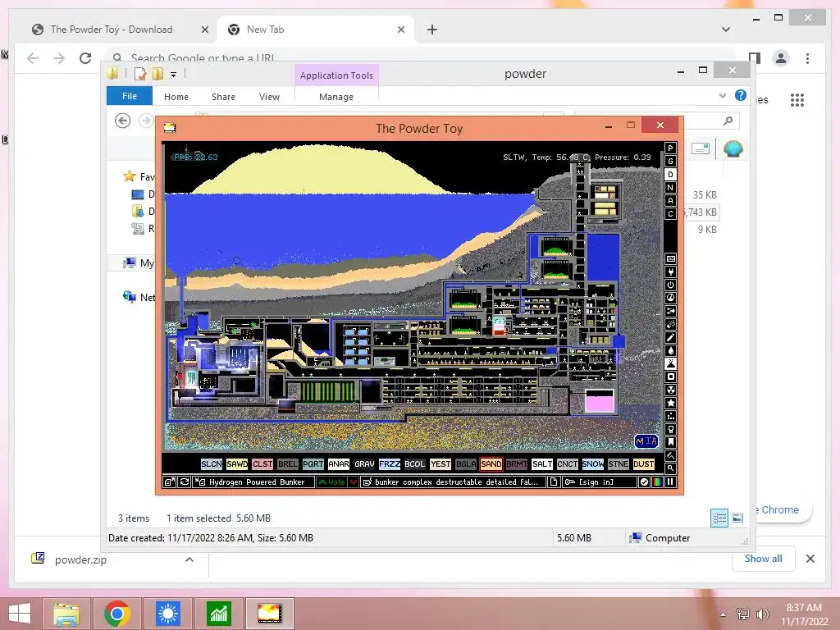Image resolution: width=840 pixels, height=630 pixels.
Task: Toggle the simulation pause button
Action: [x=670, y=482]
